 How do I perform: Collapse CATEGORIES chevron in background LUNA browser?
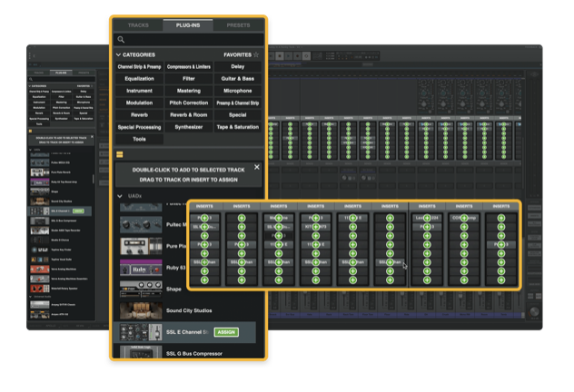coord(30,86)
